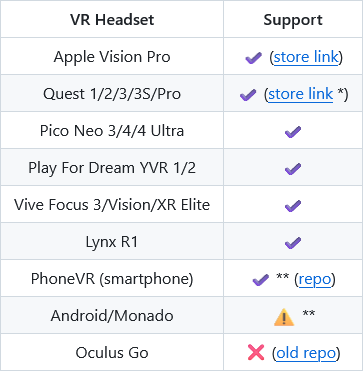Select the VR Headset column header
363x371 pixels.
tap(112, 19)
